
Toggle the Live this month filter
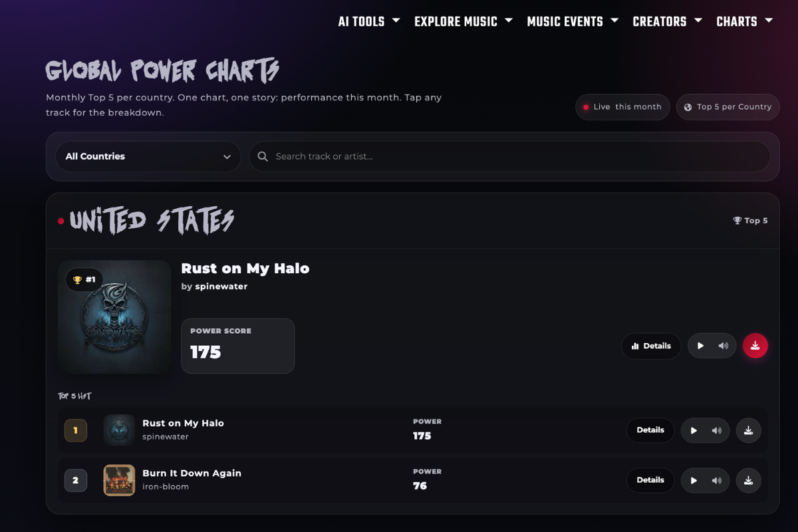tap(622, 107)
